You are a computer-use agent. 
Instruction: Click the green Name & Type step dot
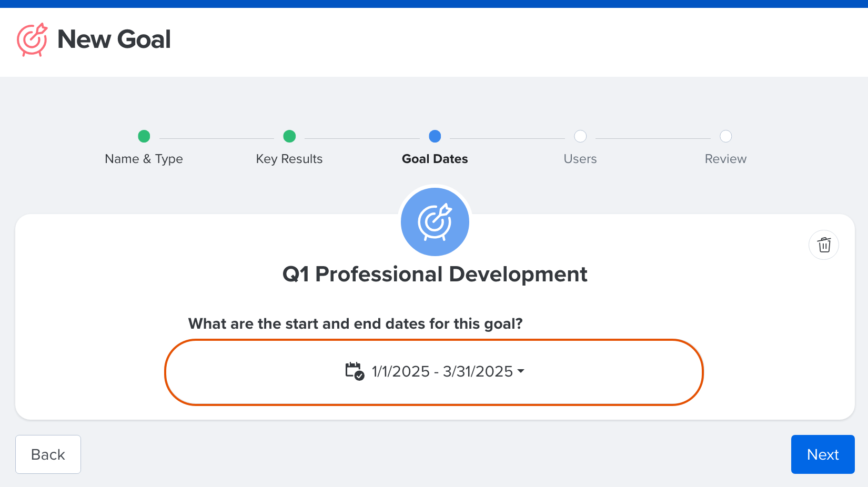pyautogui.click(x=144, y=136)
